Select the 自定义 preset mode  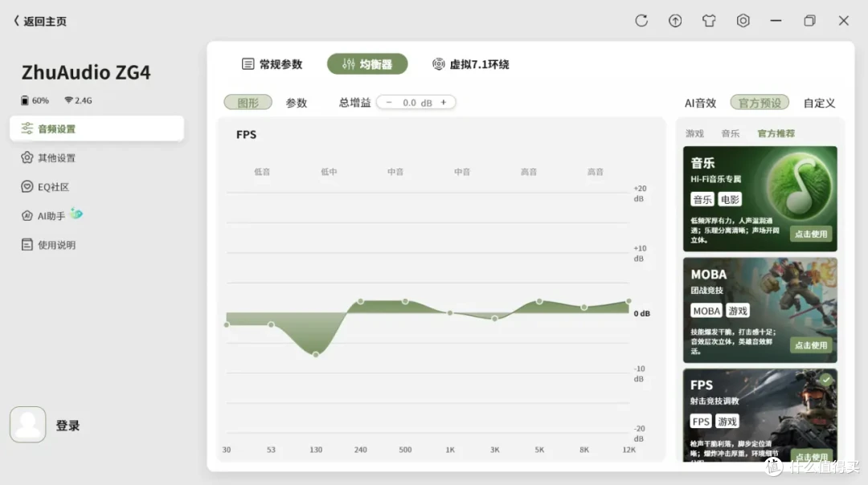(x=819, y=103)
